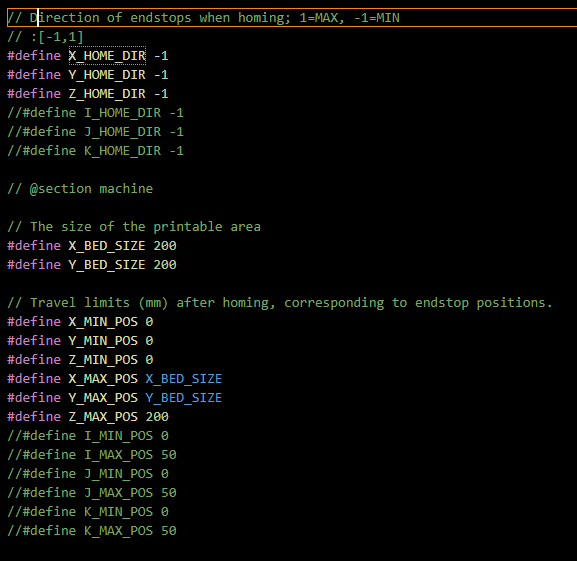The width and height of the screenshot is (577, 561).
Task: Click the 200 value of X_BED_SIZE
Action: [165, 245]
